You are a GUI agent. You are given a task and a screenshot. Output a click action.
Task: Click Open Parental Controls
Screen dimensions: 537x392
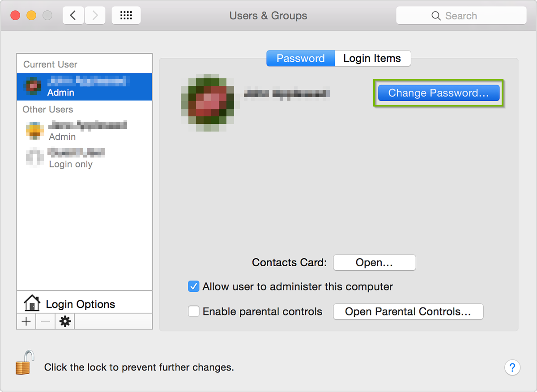tap(408, 311)
